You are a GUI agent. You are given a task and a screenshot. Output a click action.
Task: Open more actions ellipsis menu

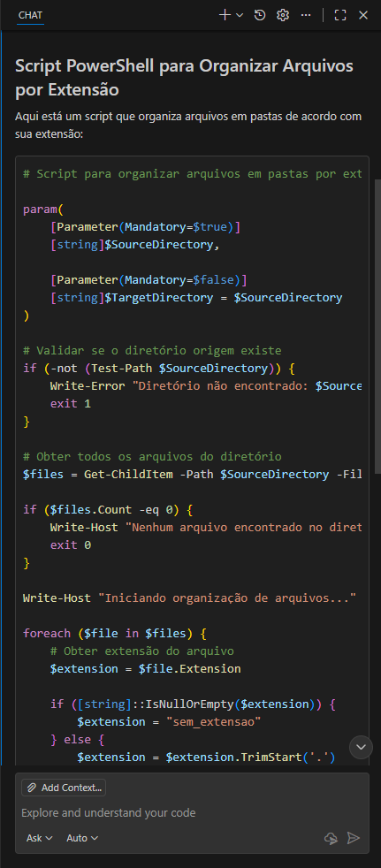(306, 15)
